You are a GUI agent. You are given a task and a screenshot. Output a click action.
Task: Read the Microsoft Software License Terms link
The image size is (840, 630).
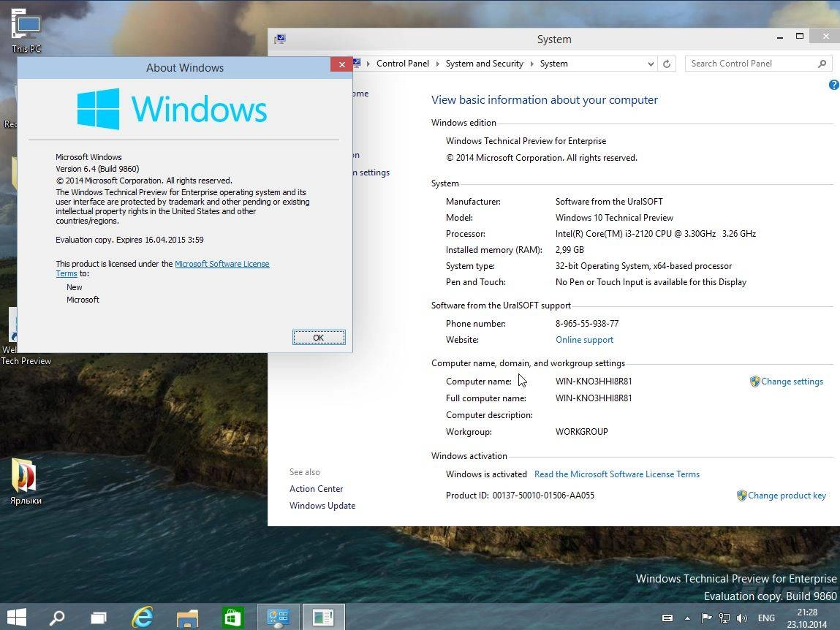tap(616, 474)
